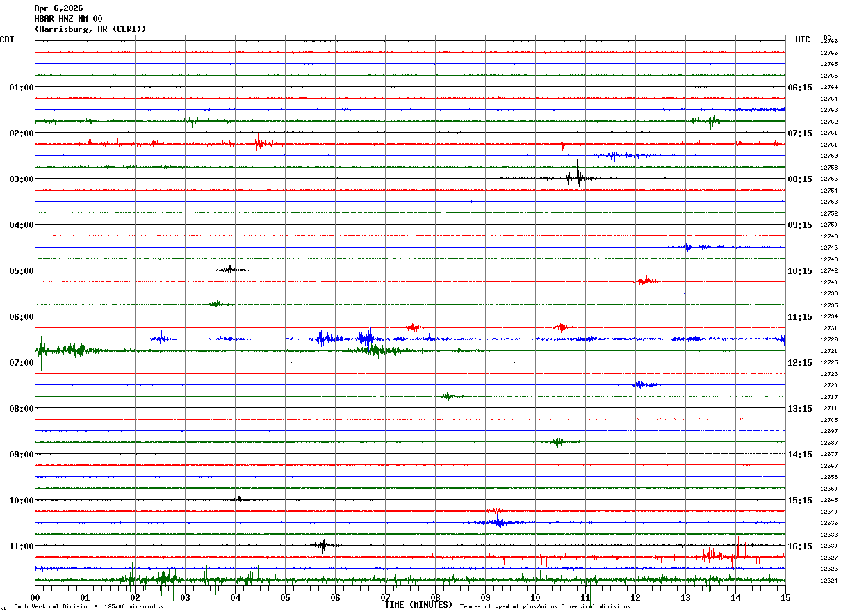The height and width of the screenshot is (616, 841).
Task: Select the 09:00 CDT row label
Action: coord(22,455)
